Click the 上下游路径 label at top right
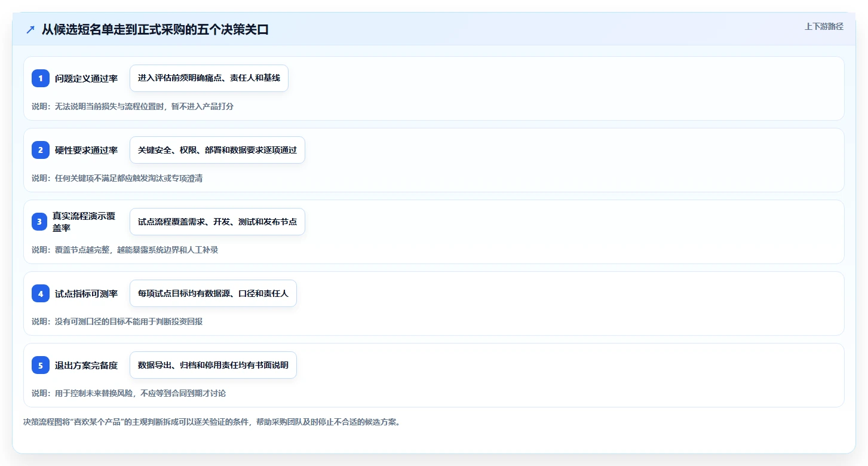The height and width of the screenshot is (466, 868). pyautogui.click(x=824, y=26)
